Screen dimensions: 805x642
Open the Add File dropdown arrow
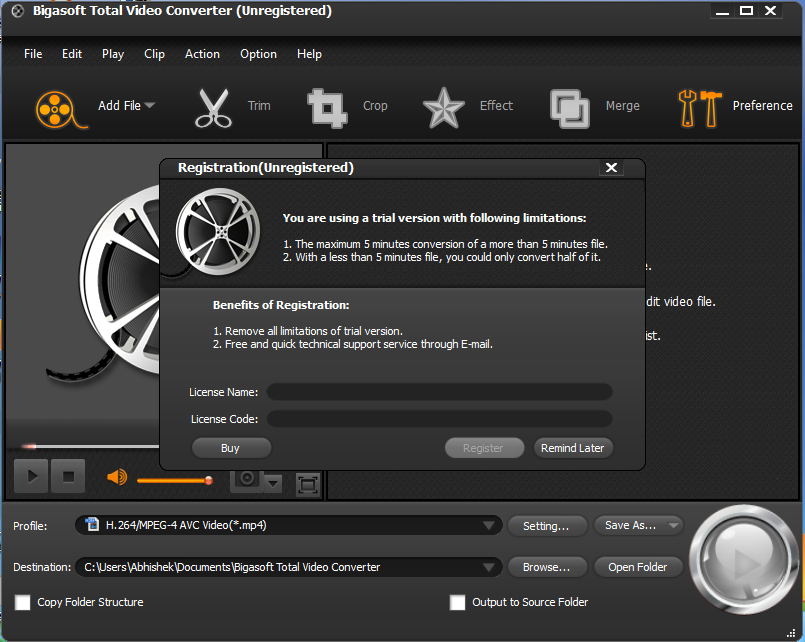click(x=150, y=105)
